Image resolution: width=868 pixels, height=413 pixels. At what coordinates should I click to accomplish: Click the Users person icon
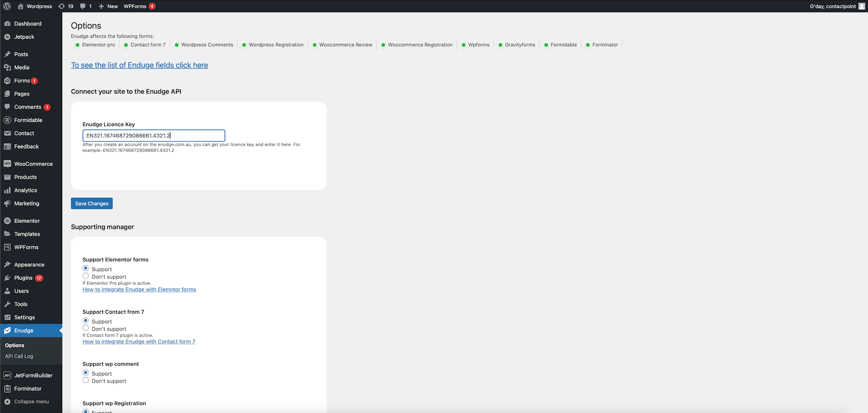coord(7,291)
